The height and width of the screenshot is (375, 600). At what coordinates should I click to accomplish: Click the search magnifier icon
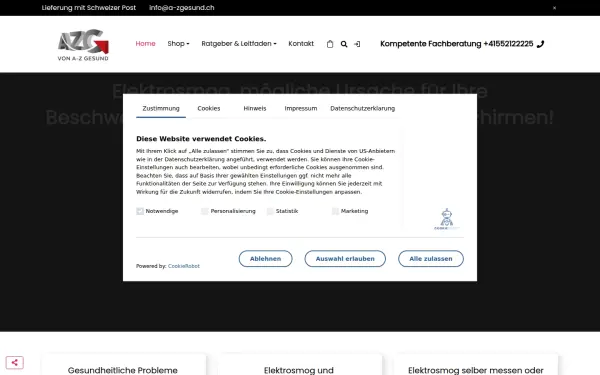click(344, 44)
